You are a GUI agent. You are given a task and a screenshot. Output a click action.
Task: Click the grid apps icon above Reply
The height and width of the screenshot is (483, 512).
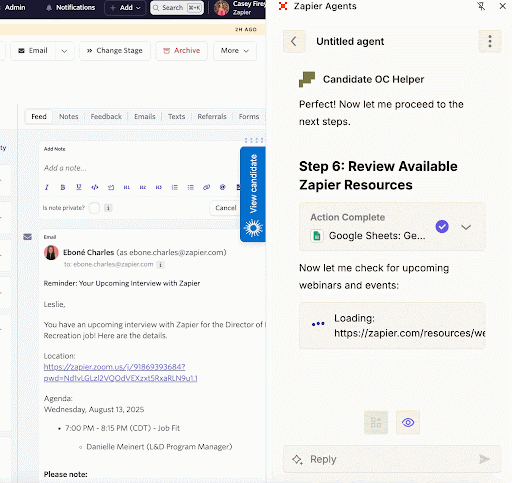pos(376,423)
